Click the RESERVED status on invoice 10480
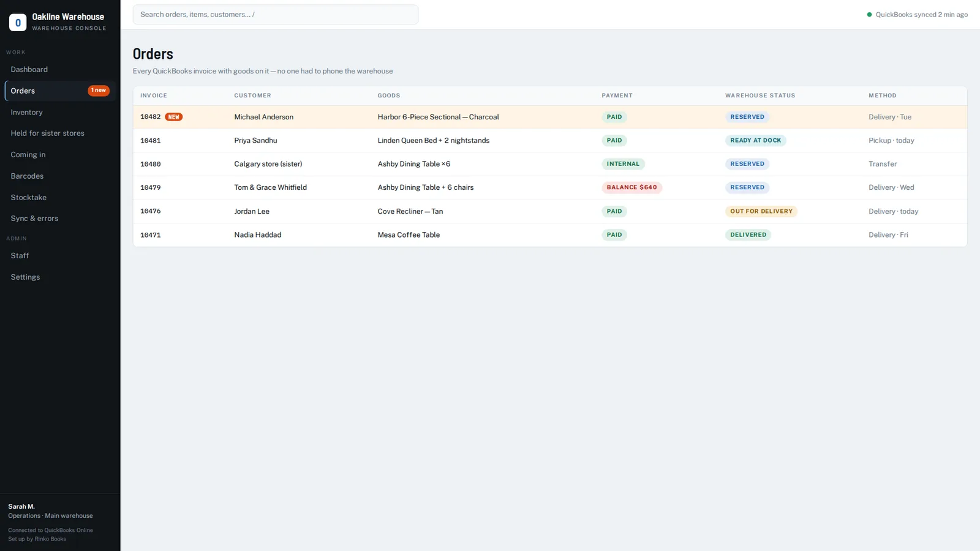This screenshot has height=551, width=980. click(747, 164)
